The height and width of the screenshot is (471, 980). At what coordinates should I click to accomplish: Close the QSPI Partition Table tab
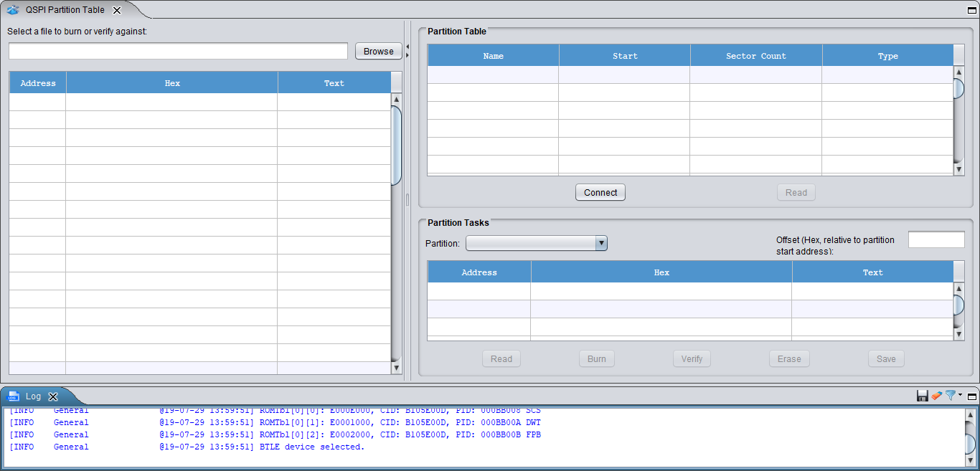click(117, 10)
